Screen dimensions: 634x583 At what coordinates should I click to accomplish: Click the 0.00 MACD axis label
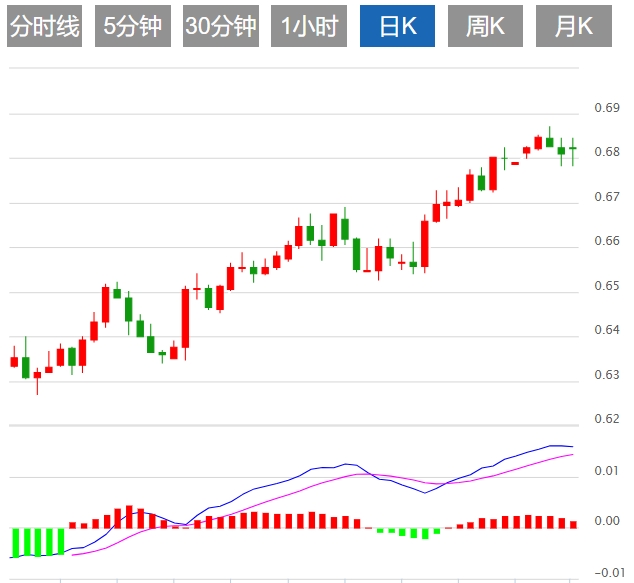click(606, 521)
